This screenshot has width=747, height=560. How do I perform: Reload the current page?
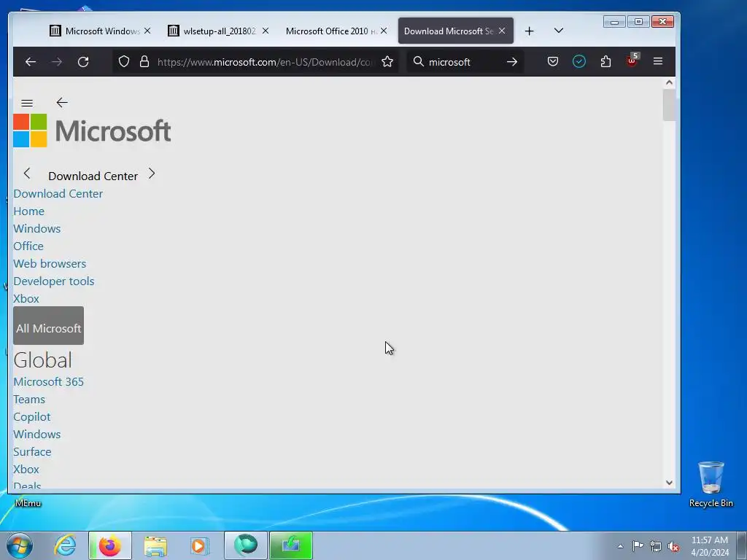click(x=83, y=62)
